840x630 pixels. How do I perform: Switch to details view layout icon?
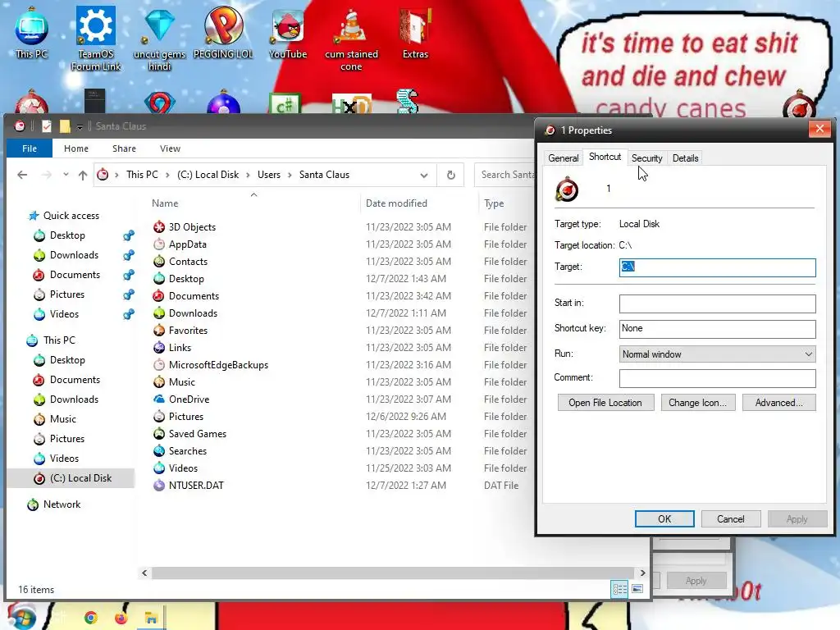click(620, 589)
